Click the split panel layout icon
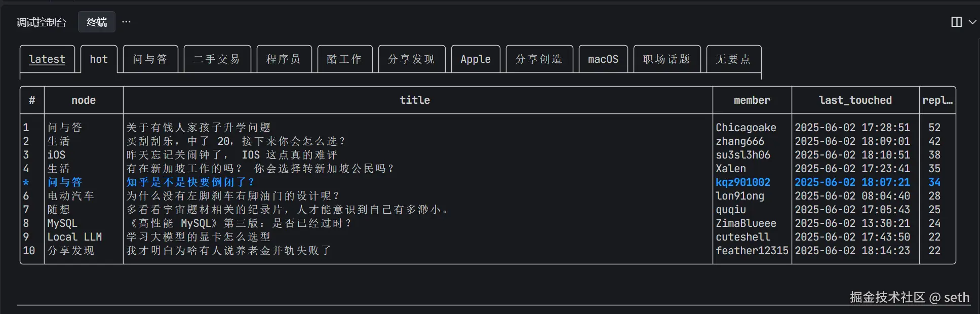The width and height of the screenshot is (980, 314). [956, 22]
